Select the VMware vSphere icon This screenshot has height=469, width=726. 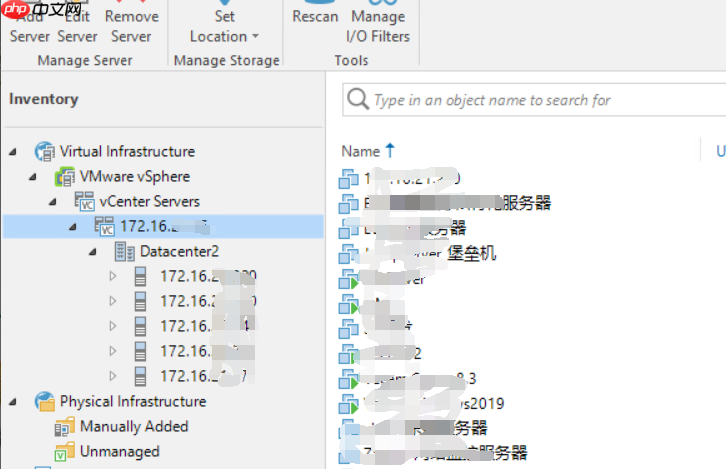(65, 177)
